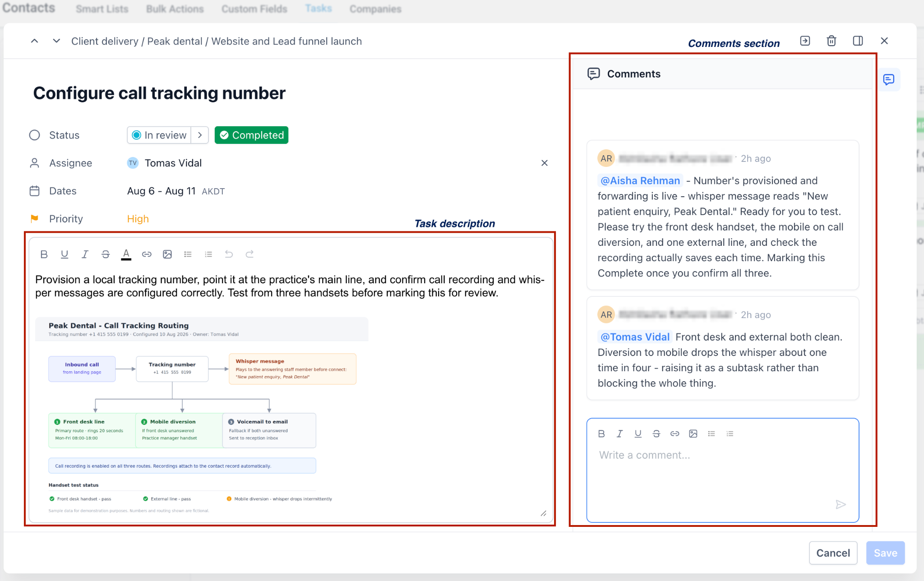Switch to the Tasks tab
Screen dimensions: 924x581
319,9
